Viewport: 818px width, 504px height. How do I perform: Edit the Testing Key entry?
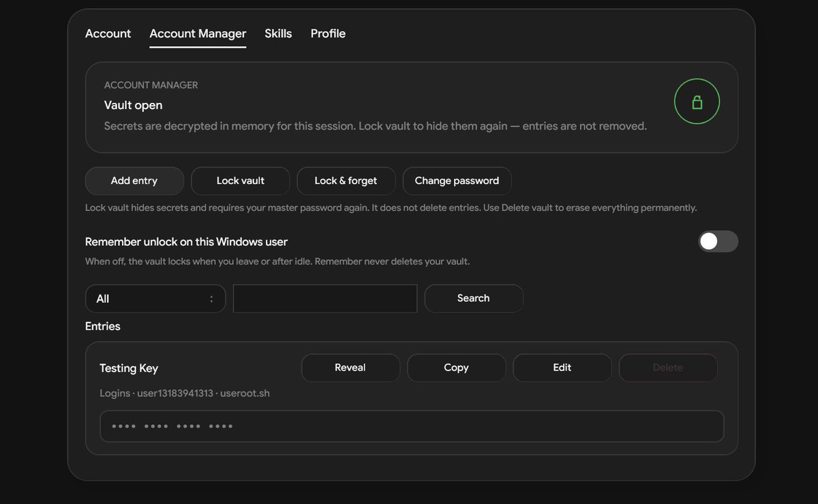point(562,368)
